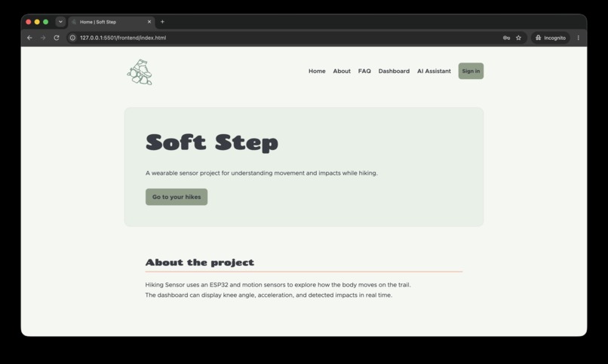Open the Incognito profile indicator
Viewport: 608px width, 364px height.
tap(551, 38)
